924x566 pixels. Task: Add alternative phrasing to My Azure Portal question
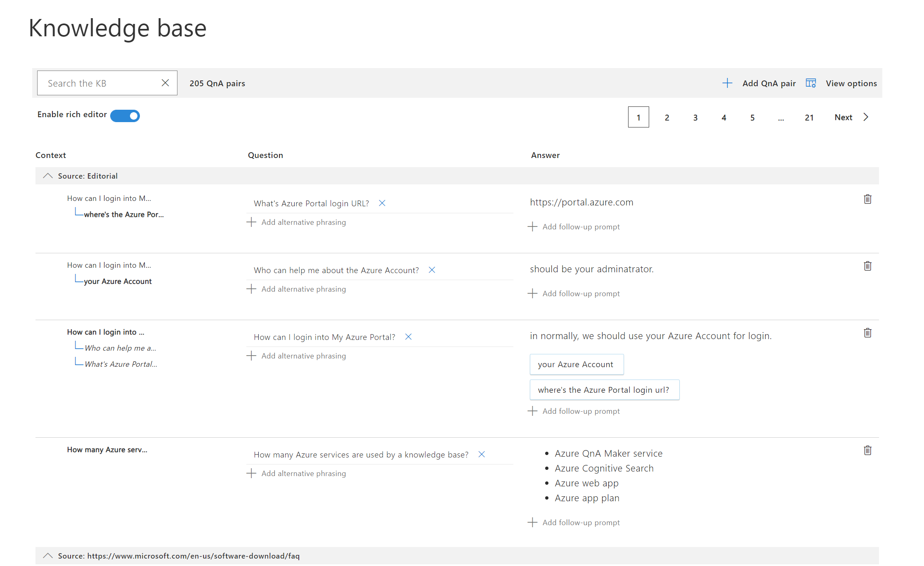[x=296, y=356]
